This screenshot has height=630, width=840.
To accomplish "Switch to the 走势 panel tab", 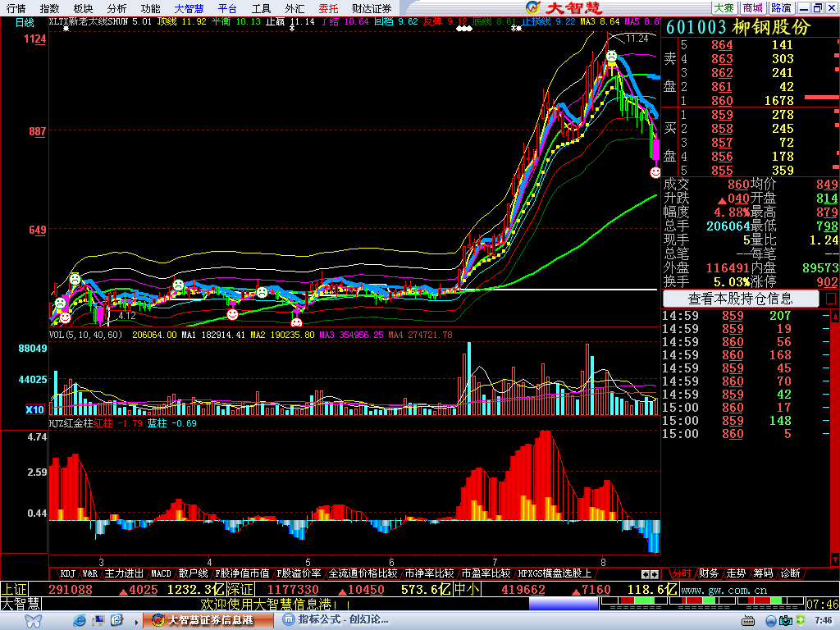I will coord(736,573).
